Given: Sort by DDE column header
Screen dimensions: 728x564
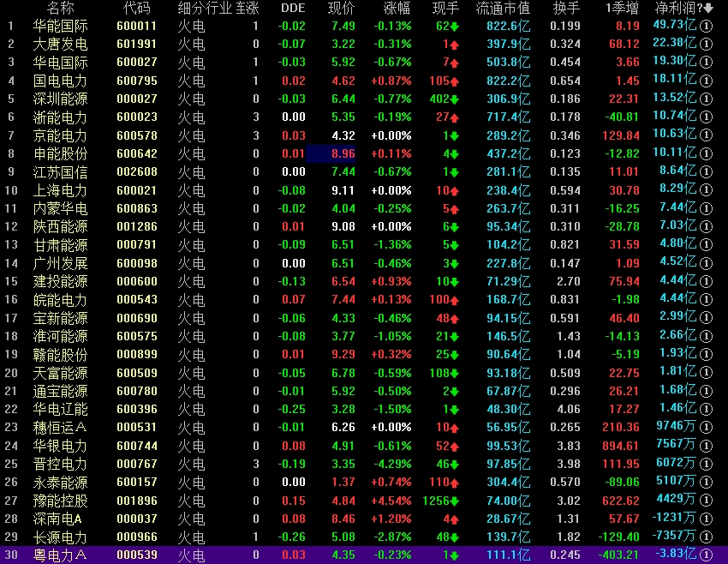Looking at the screenshot, I should click(x=294, y=8).
